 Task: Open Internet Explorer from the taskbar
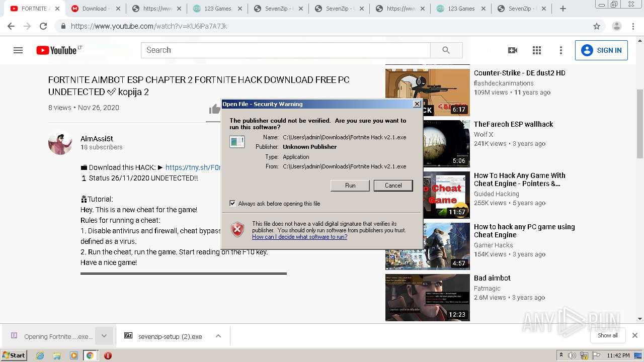40,355
